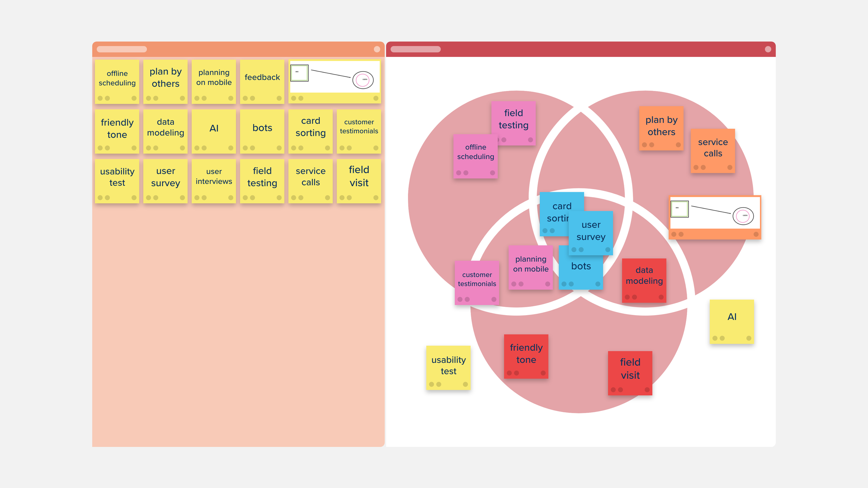Select the orange 'plan by others' note

(x=661, y=128)
